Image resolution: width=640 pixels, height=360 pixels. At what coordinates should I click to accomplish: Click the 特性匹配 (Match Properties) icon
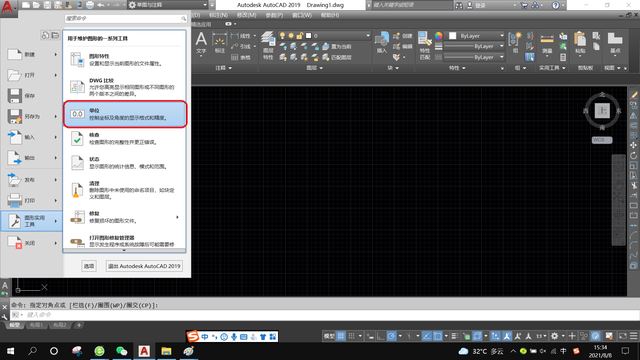click(x=425, y=45)
